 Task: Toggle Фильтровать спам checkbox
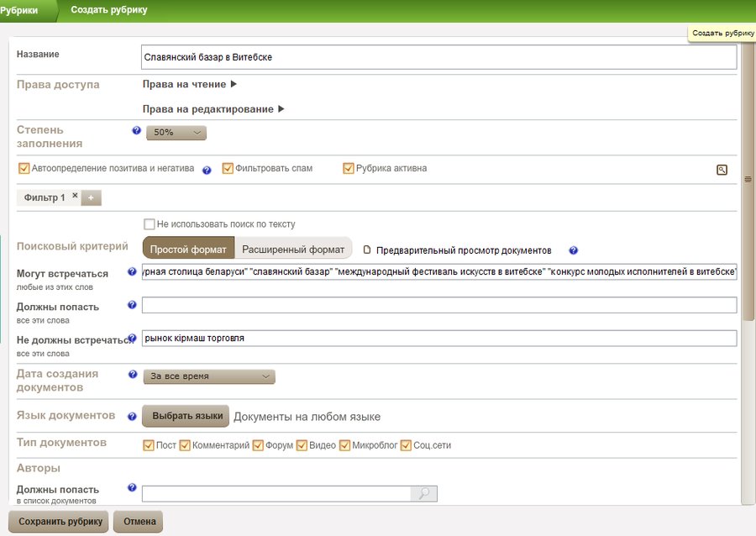(x=228, y=168)
